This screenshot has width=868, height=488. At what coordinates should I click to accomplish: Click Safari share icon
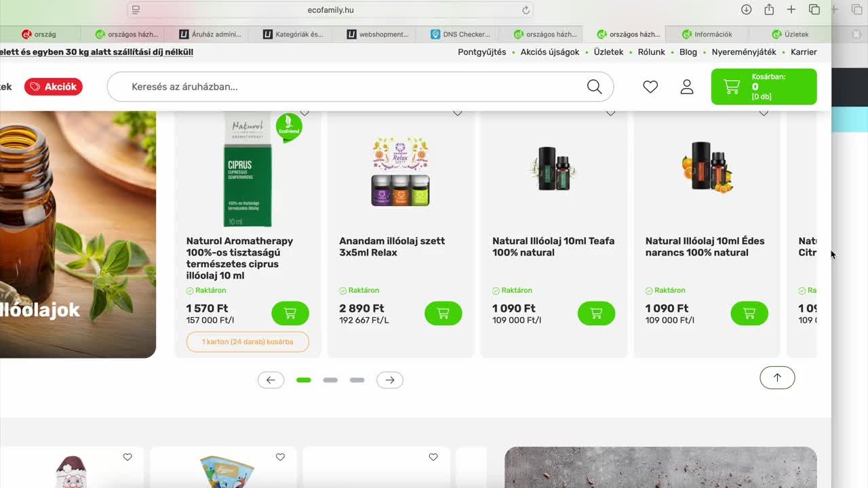[769, 9]
